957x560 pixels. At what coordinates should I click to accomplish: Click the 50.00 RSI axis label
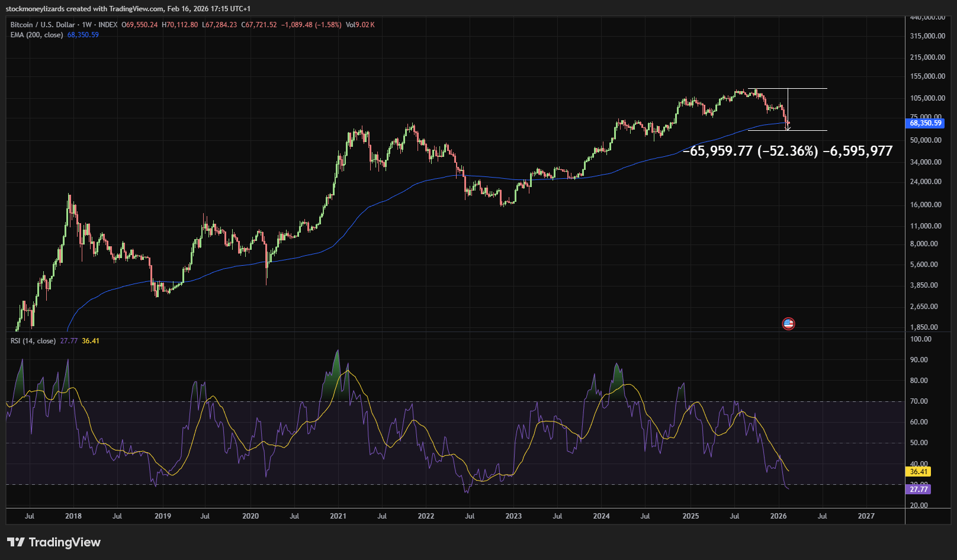[919, 443]
